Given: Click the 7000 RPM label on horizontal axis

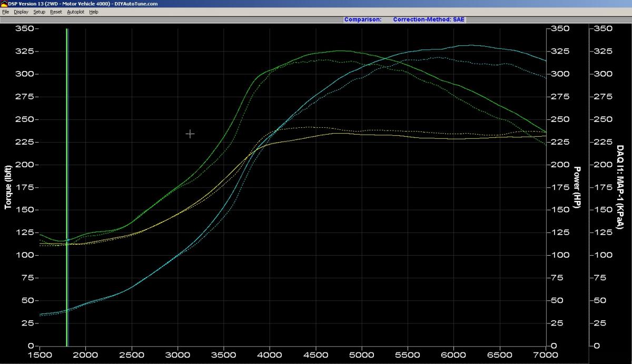Looking at the screenshot, I should pyautogui.click(x=546, y=355).
